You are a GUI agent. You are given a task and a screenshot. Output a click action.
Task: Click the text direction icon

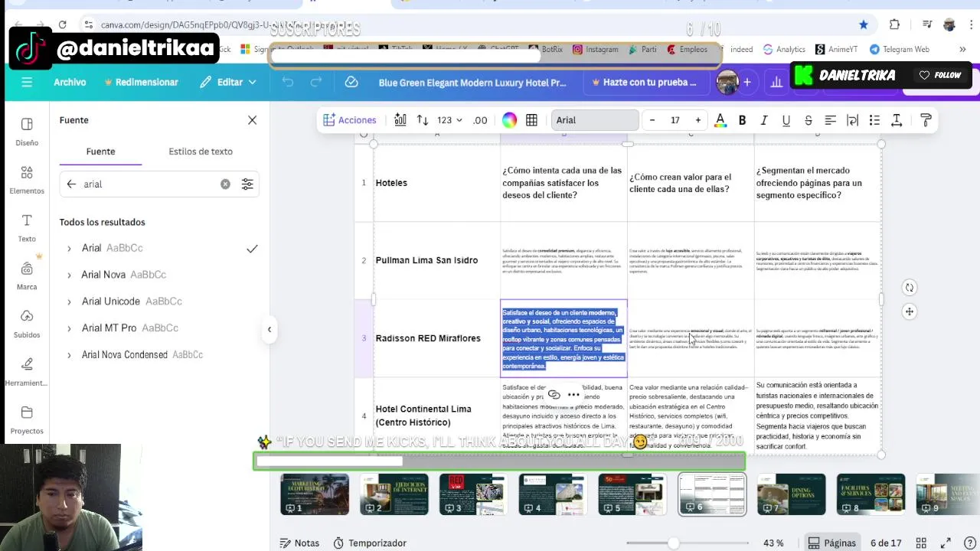tap(852, 120)
